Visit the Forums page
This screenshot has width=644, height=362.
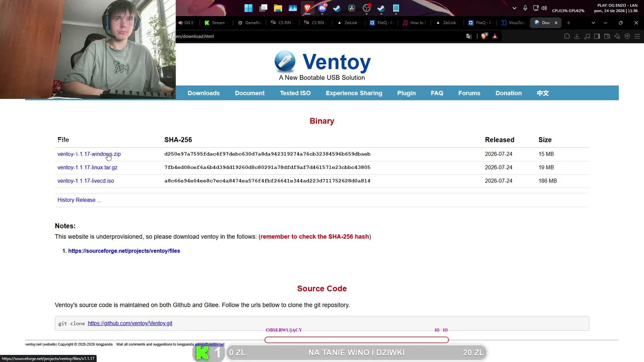tap(469, 93)
